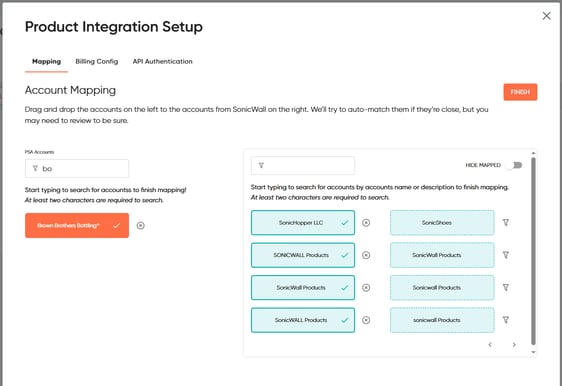Remove mapping in row with Sonicwall Products target
Viewport: 562px width, 386px height.
point(366,287)
